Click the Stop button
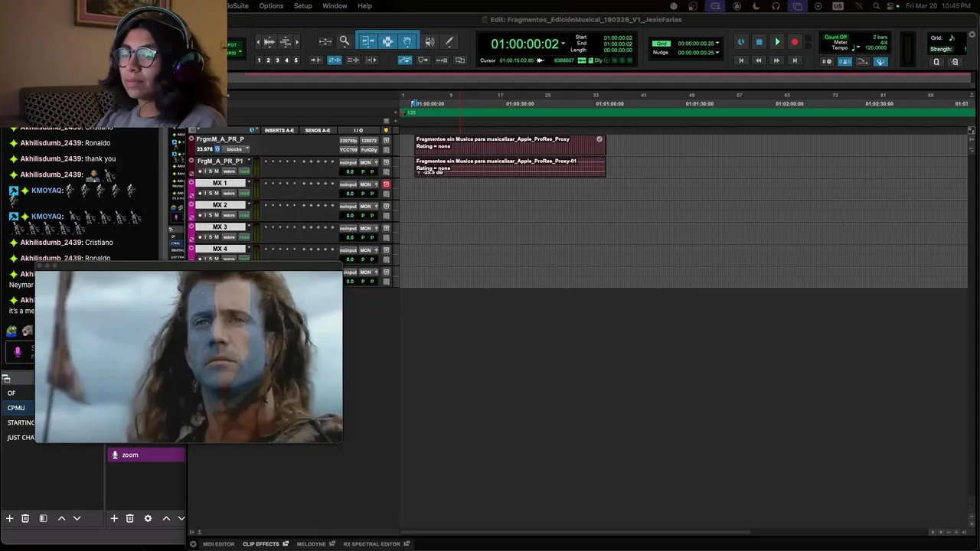Viewport: 980px width, 551px height. tap(759, 42)
